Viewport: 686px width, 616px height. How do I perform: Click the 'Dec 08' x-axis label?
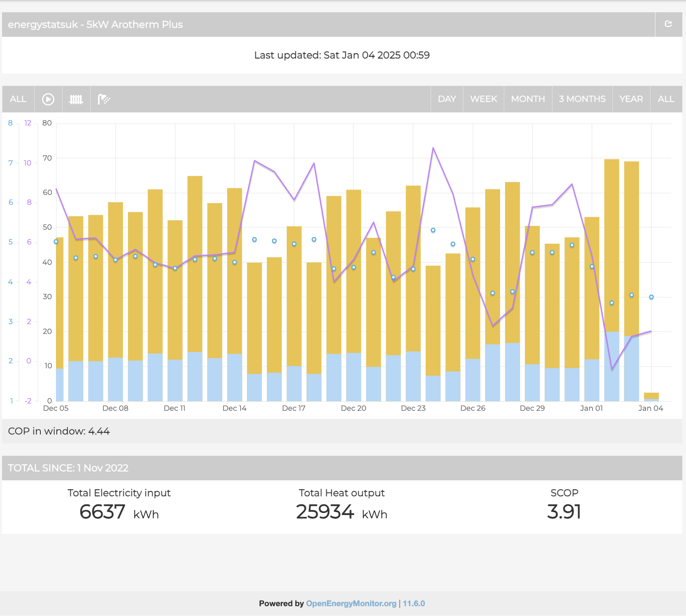point(115,408)
